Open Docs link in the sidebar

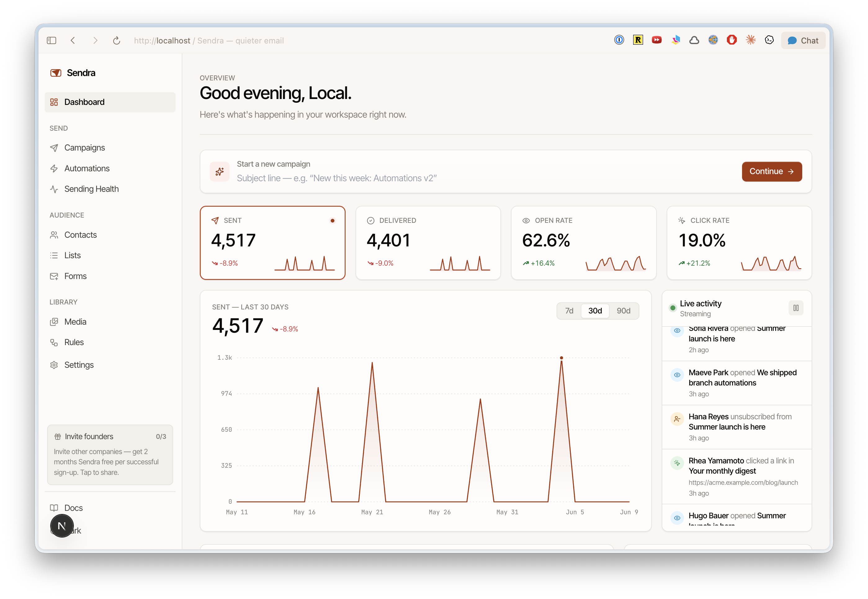pyautogui.click(x=110, y=508)
